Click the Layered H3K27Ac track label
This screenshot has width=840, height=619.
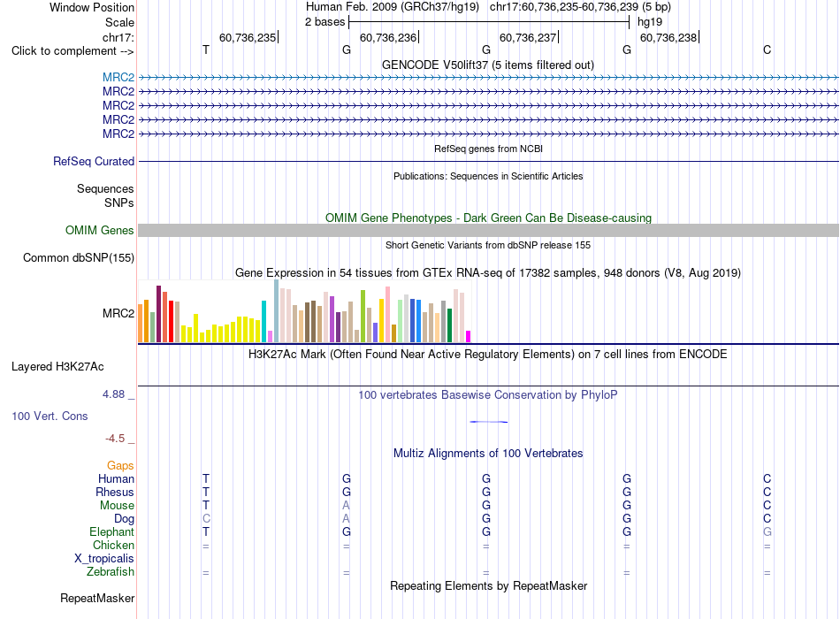pyautogui.click(x=57, y=367)
